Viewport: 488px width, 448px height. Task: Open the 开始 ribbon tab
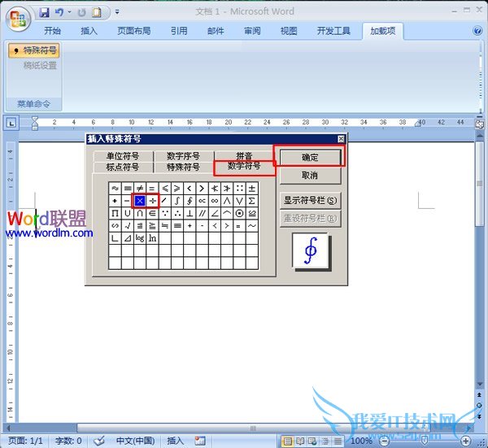coord(52,31)
